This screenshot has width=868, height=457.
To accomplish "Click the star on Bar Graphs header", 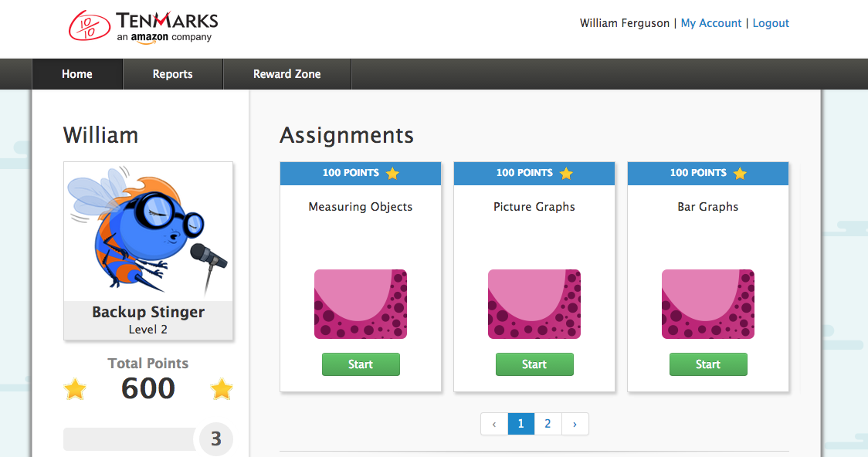I will tap(740, 173).
